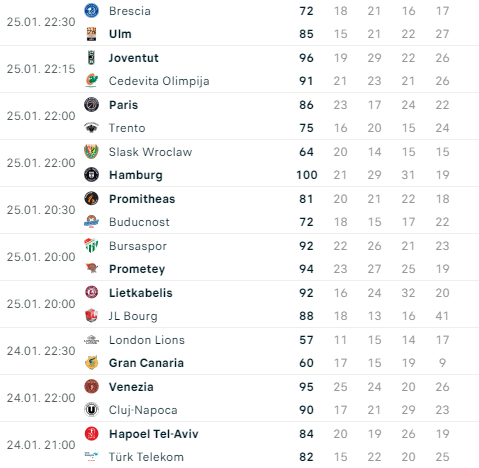Screen dimensions: 479x468
Task: Click the Cluj-Napoca team name
Action: pos(143,410)
